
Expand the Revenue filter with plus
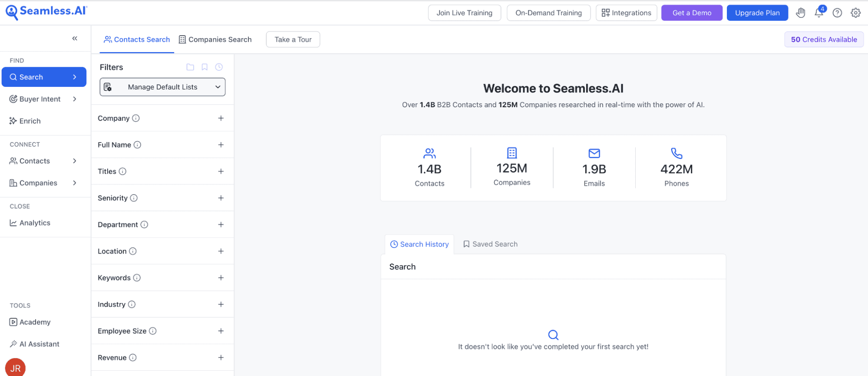pyautogui.click(x=221, y=357)
